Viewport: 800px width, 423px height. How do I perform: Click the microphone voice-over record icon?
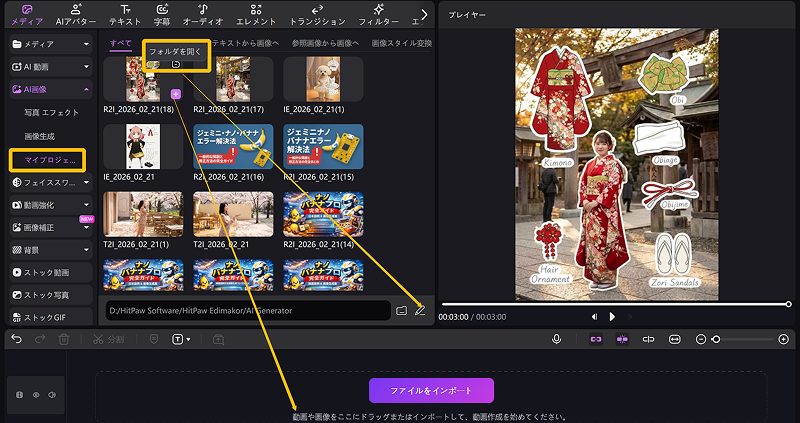click(x=556, y=339)
